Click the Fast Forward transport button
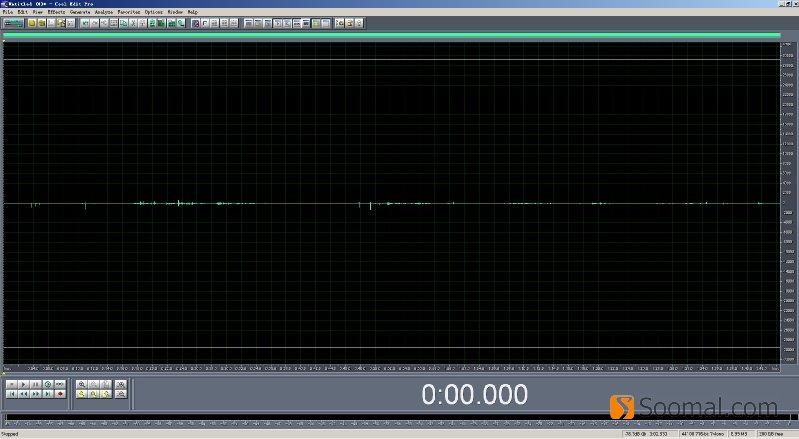Image resolution: width=799 pixels, height=439 pixels. point(36,394)
